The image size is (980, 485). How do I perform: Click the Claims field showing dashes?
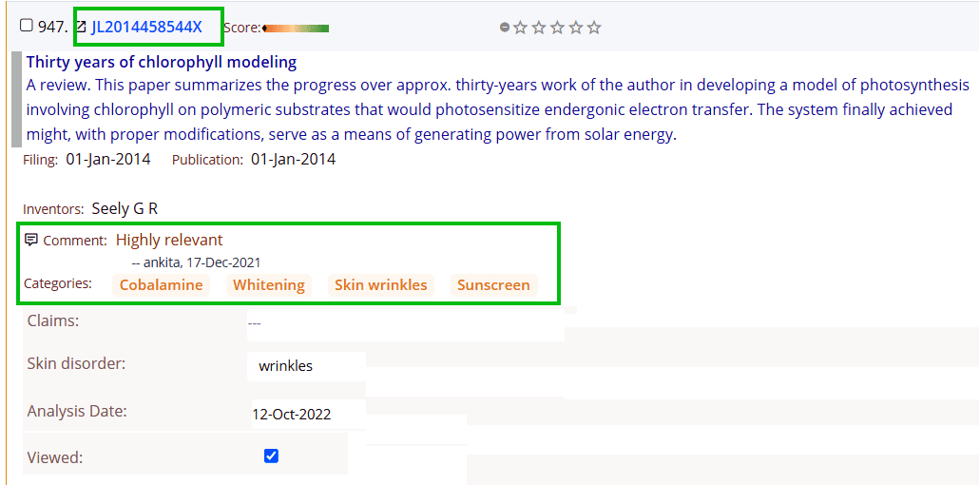tap(406, 324)
